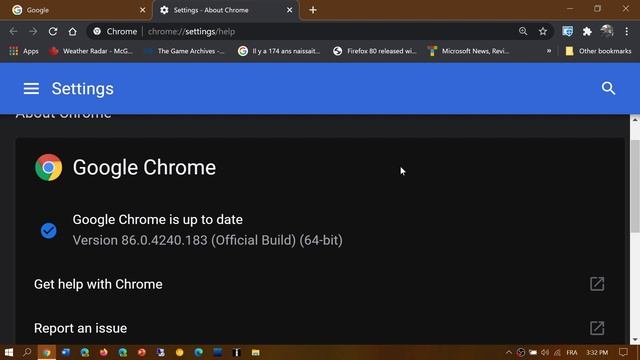This screenshot has width=640, height=360.
Task: Open the Apps grid shortcut
Action: tap(24, 51)
